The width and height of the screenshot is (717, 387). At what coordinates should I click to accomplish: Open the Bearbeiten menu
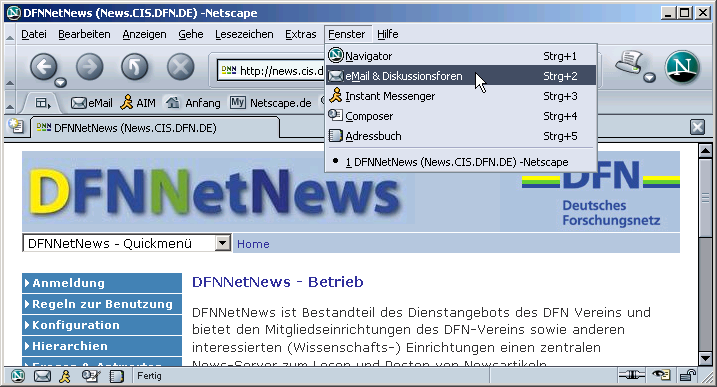[84, 34]
